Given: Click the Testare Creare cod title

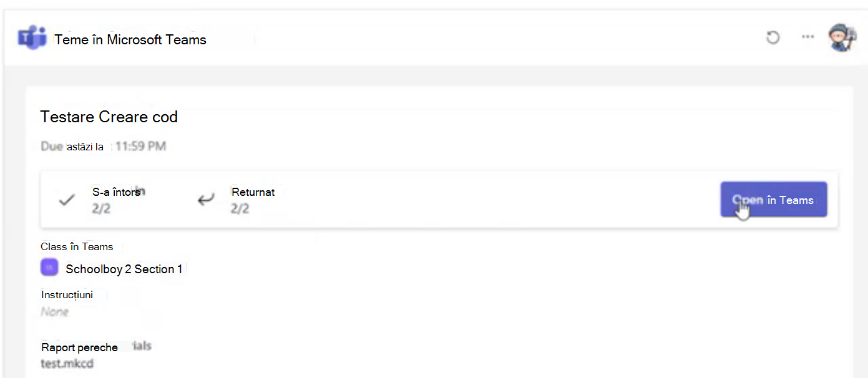Looking at the screenshot, I should pos(109,117).
